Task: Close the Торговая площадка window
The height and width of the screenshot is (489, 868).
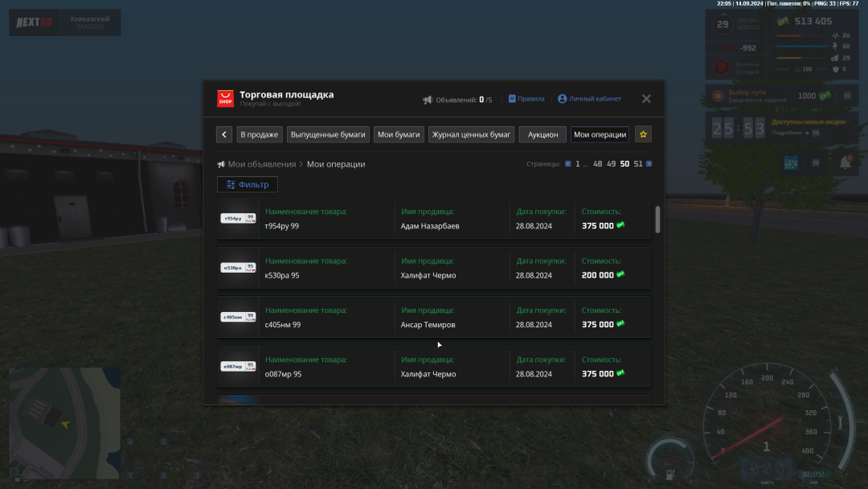Action: pyautogui.click(x=646, y=99)
